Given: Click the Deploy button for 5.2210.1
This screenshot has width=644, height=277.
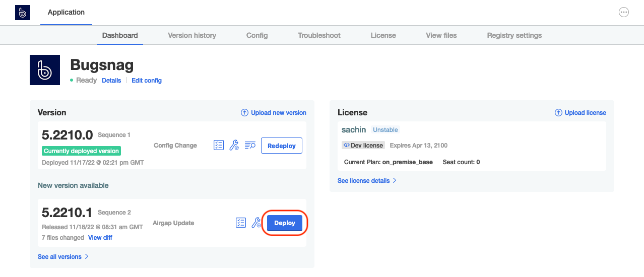Looking at the screenshot, I should (x=285, y=223).
